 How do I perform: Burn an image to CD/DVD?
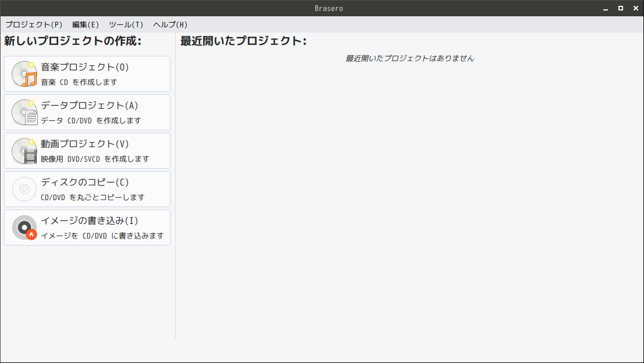click(x=87, y=227)
